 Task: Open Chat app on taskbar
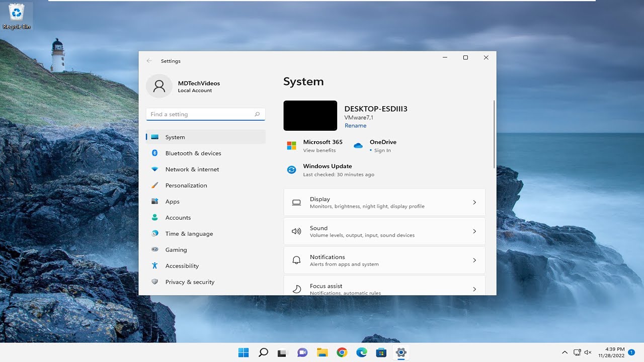click(x=302, y=352)
